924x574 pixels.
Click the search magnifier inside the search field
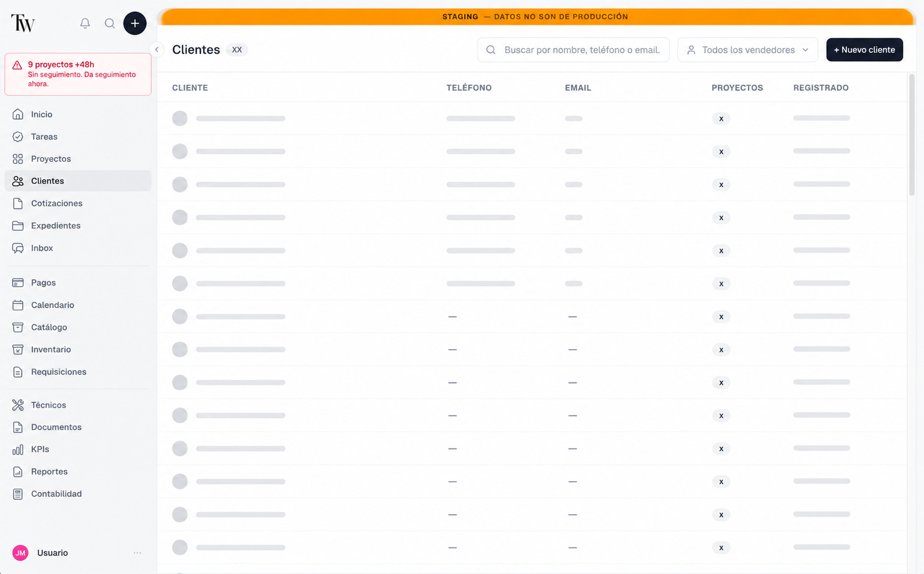coord(491,50)
